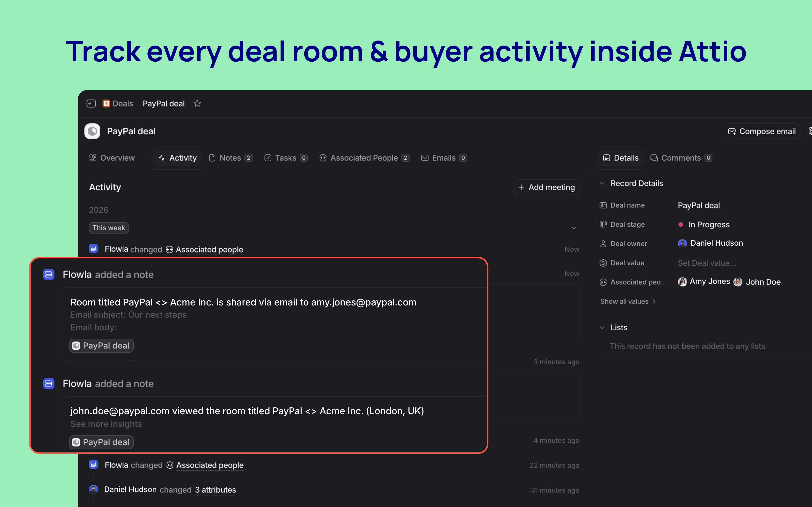Click the Add meeting button
812x507 pixels.
[547, 187]
